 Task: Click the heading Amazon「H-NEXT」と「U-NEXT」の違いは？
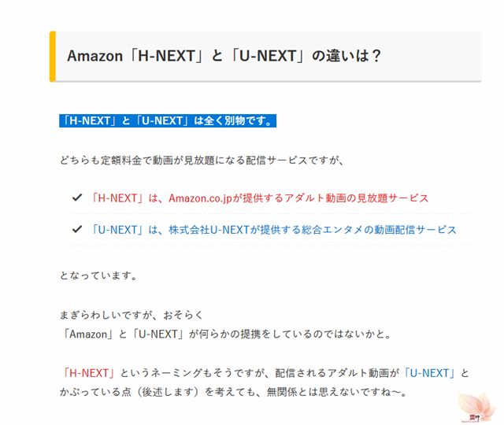(x=224, y=56)
